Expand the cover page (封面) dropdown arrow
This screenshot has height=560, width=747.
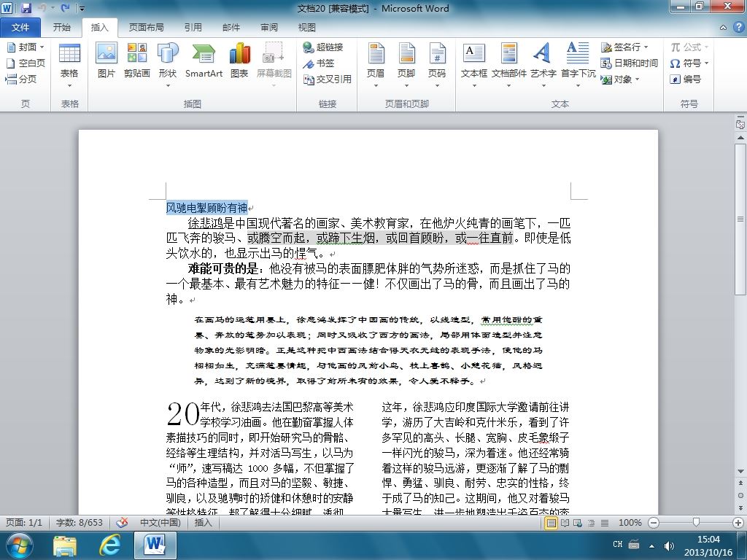(x=42, y=47)
